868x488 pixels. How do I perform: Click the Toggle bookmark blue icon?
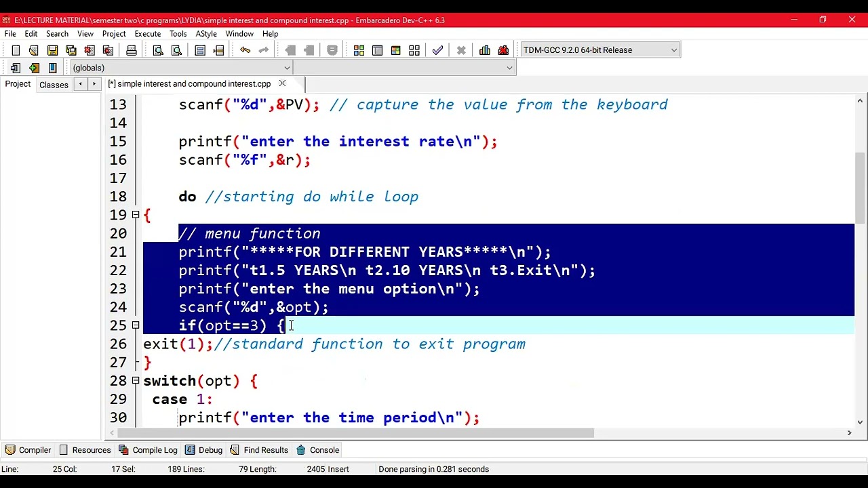coord(52,68)
